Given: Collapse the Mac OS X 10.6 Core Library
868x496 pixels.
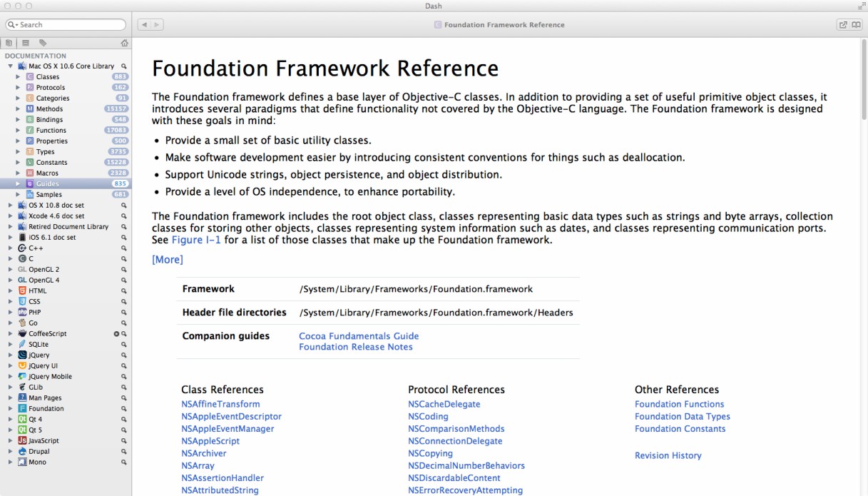Looking at the screenshot, I should click(x=10, y=66).
